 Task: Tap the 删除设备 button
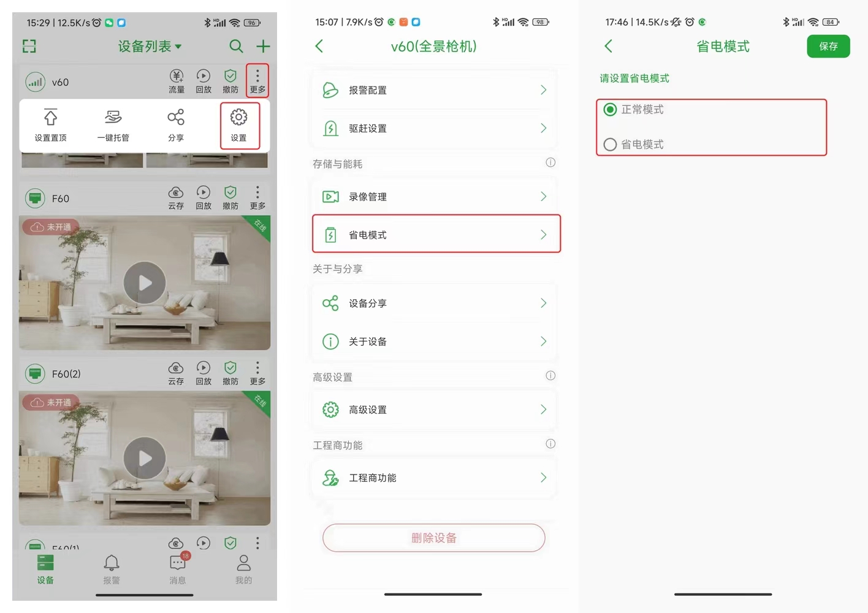click(434, 538)
